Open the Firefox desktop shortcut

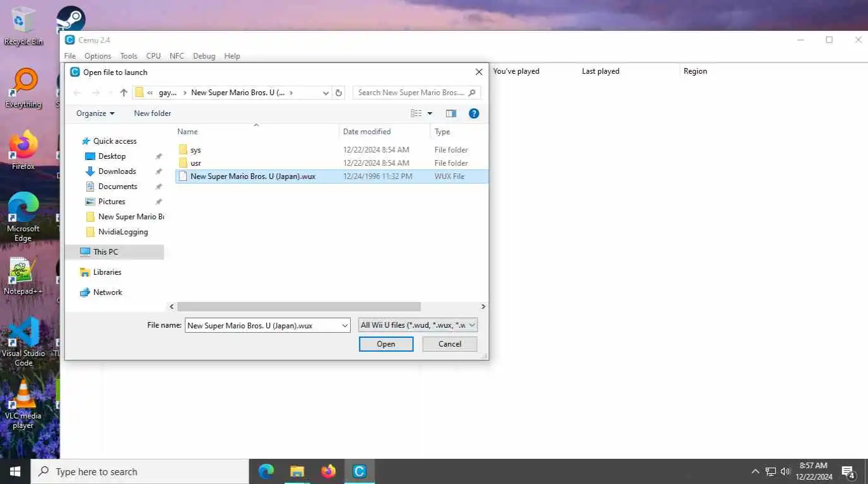tap(23, 150)
